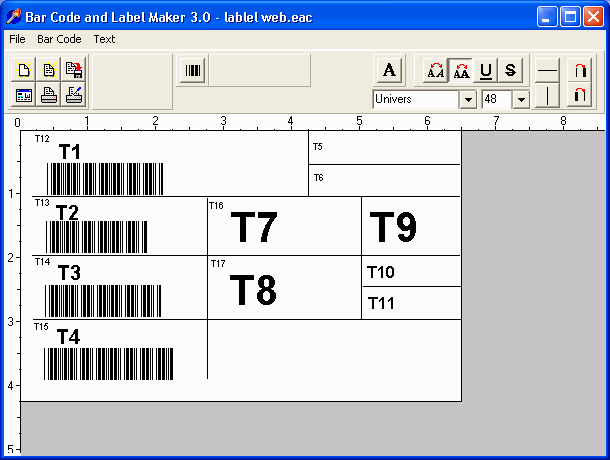Viewport: 610px width, 460px height.
Task: Select the barcode under T2
Action: pos(96,237)
